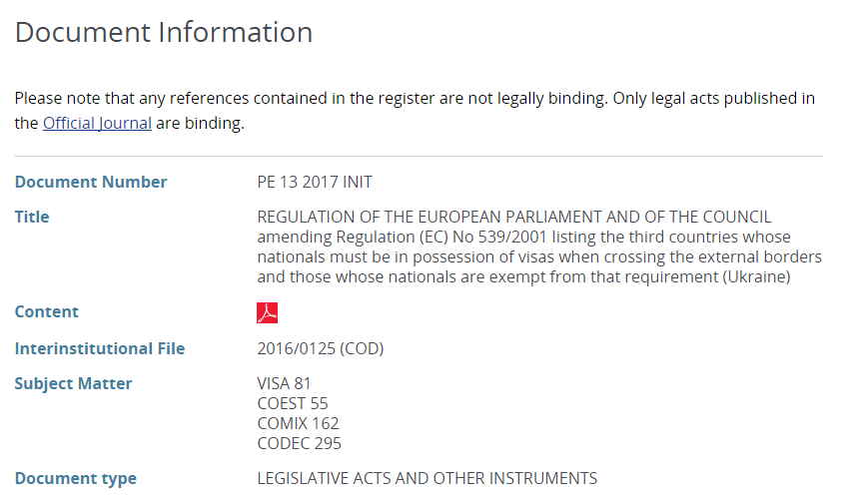Click the legally binding notice paragraph
Viewport: 854px width, 504px height.
point(415,99)
